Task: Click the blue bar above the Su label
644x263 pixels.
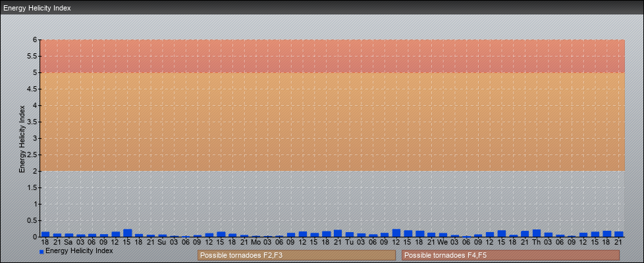Action: pos(162,235)
